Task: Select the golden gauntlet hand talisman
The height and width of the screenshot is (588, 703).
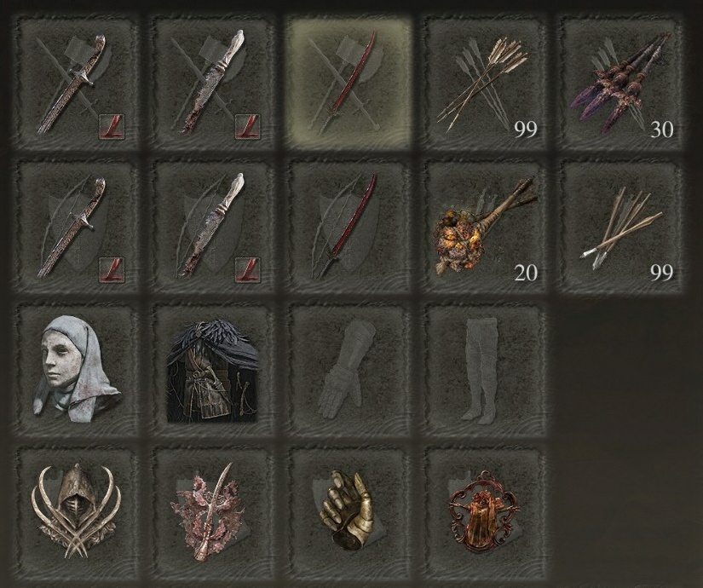Action: pyautogui.click(x=349, y=512)
